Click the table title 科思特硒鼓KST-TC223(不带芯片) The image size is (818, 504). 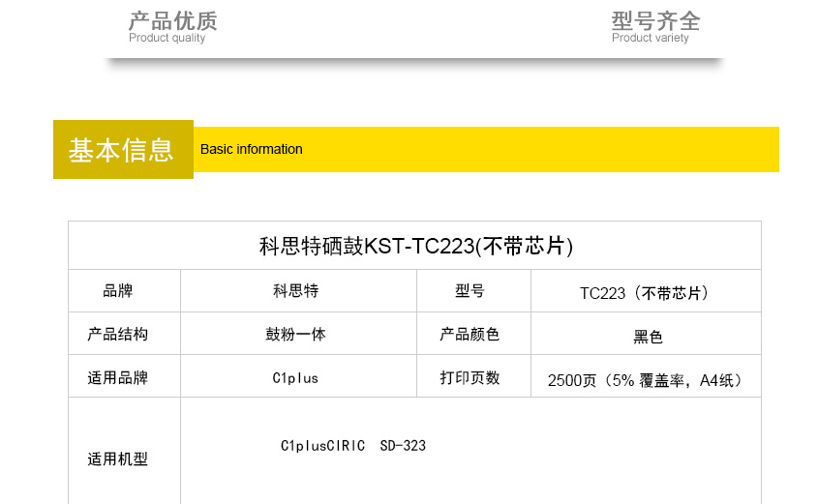(416, 246)
